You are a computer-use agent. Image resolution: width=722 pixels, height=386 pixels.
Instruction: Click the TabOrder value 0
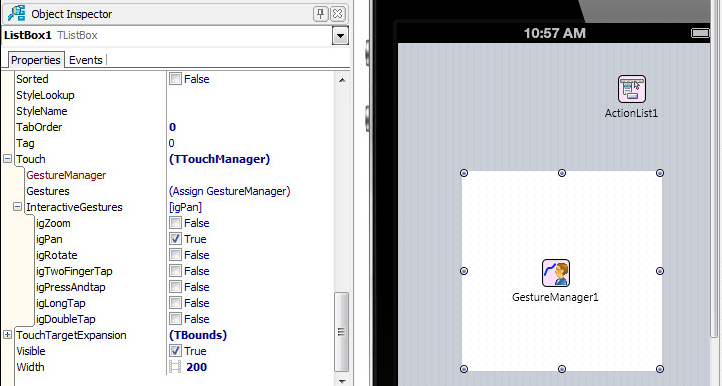(x=172, y=127)
